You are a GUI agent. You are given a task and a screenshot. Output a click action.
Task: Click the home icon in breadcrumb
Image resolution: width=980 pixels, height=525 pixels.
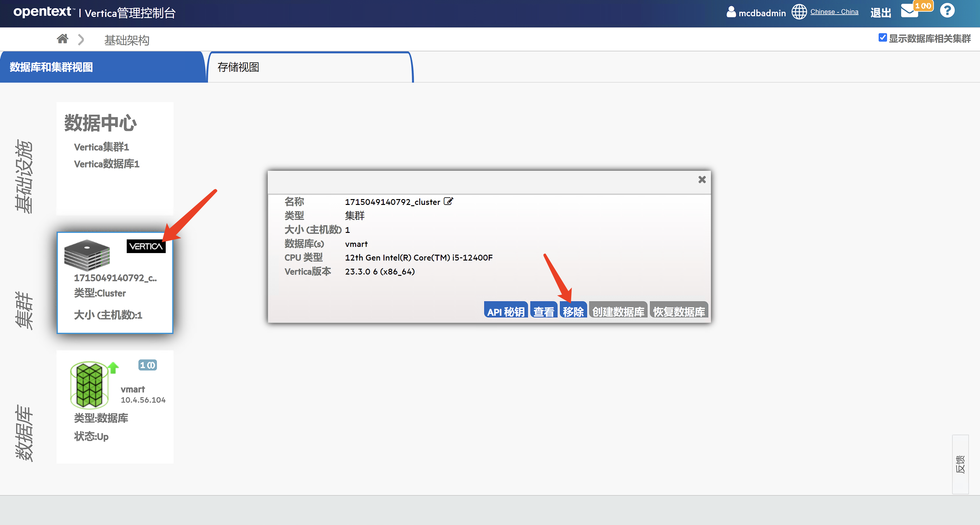[62, 39]
